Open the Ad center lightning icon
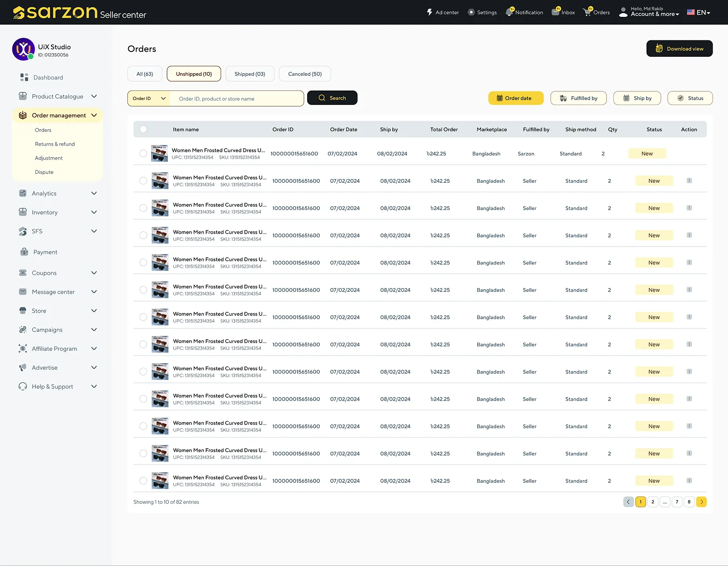Viewport: 728px width, 566px height. click(430, 12)
